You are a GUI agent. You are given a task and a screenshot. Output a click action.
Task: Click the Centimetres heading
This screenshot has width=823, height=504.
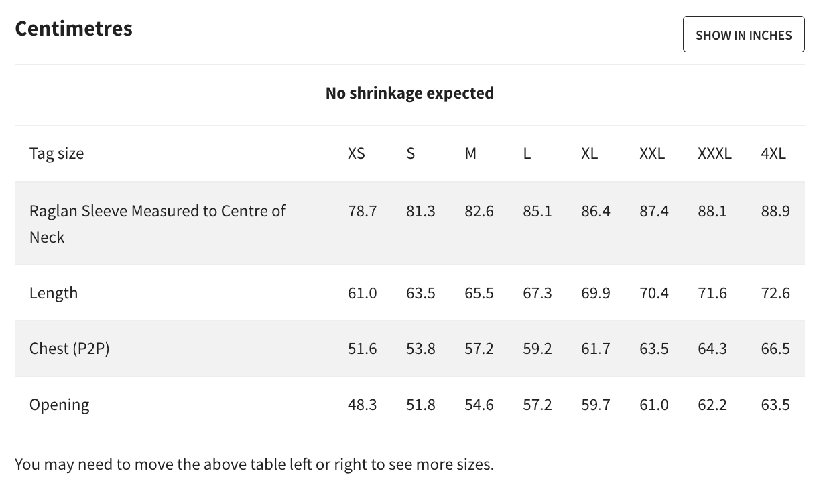tap(74, 28)
